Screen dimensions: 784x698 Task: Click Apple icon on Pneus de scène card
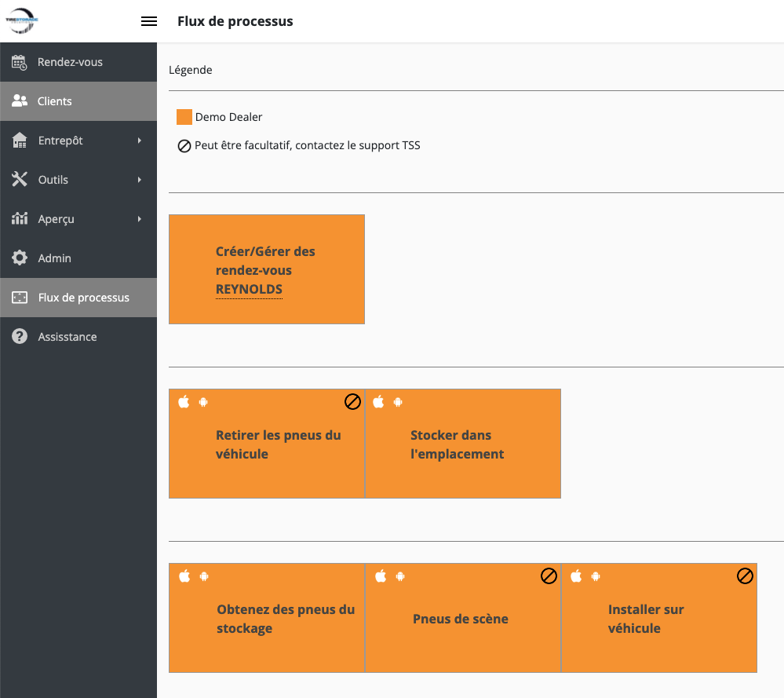coord(381,576)
